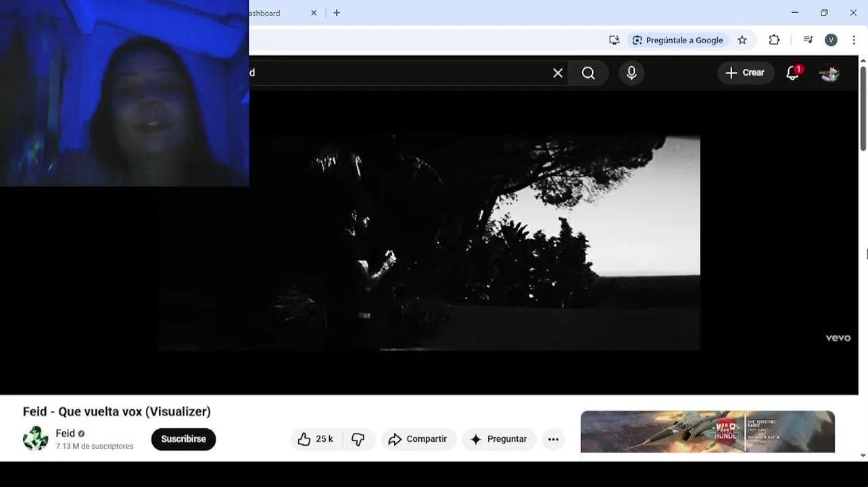Open the YouTube account avatar menu
868x487 pixels.
829,73
